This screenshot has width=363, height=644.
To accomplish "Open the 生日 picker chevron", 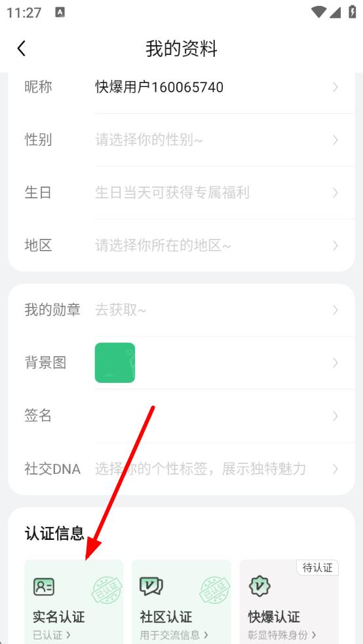I will click(x=335, y=192).
